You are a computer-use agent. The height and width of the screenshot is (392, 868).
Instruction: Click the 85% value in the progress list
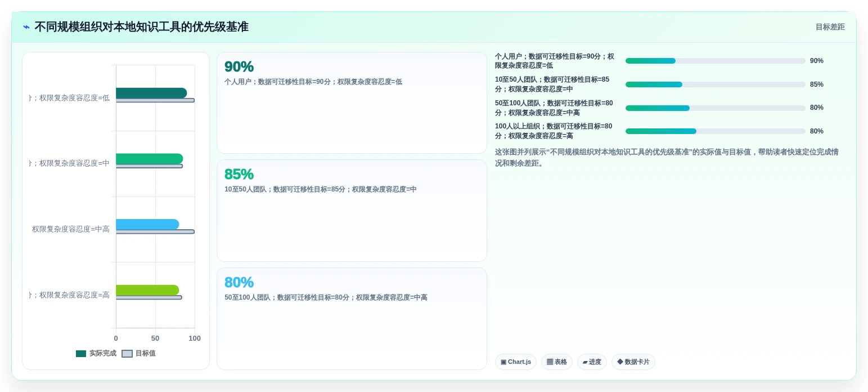point(817,84)
